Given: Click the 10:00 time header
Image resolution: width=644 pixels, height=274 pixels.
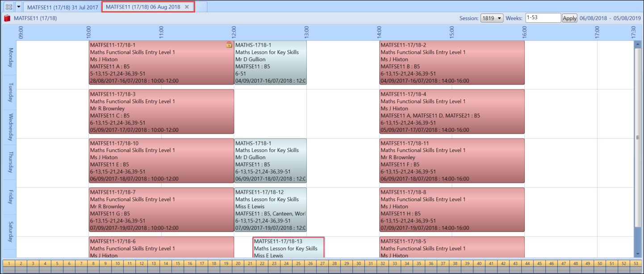Looking at the screenshot, I should [89, 32].
